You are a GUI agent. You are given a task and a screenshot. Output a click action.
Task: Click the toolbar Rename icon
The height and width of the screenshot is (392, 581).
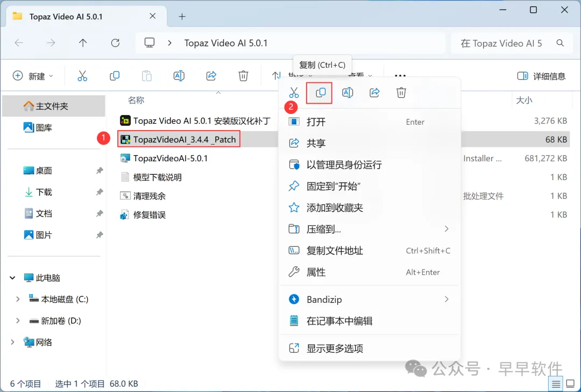coord(179,76)
